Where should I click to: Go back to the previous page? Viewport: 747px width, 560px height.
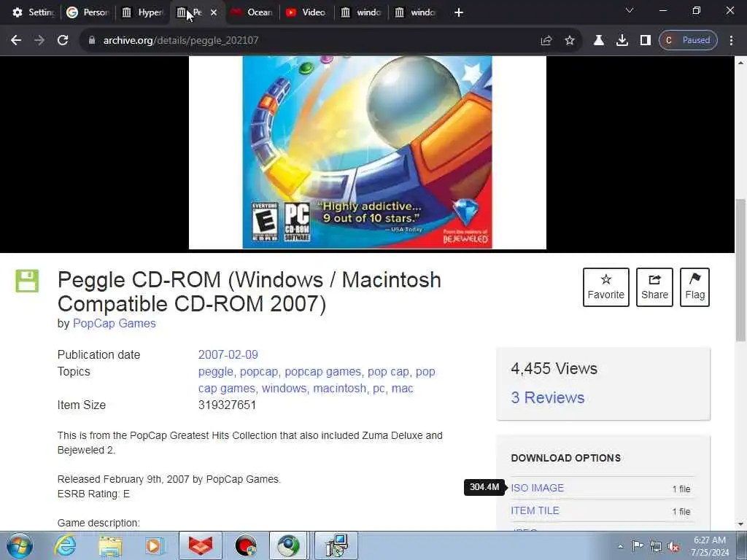click(x=16, y=40)
